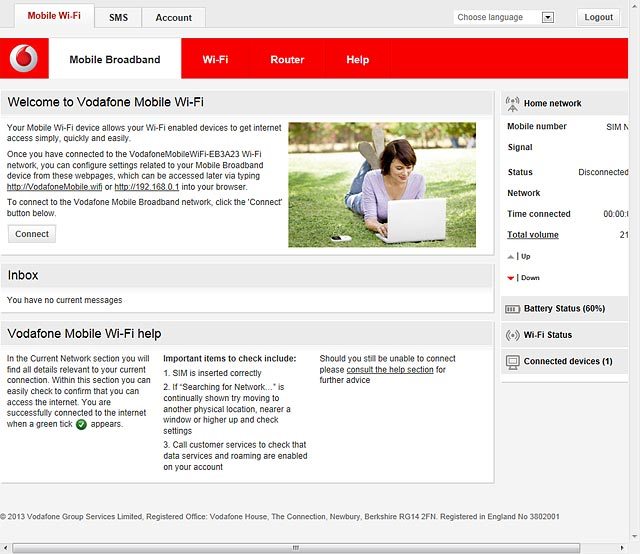This screenshot has height=554, width=640.
Task: Click the Network label in Home network
Action: coord(524,193)
